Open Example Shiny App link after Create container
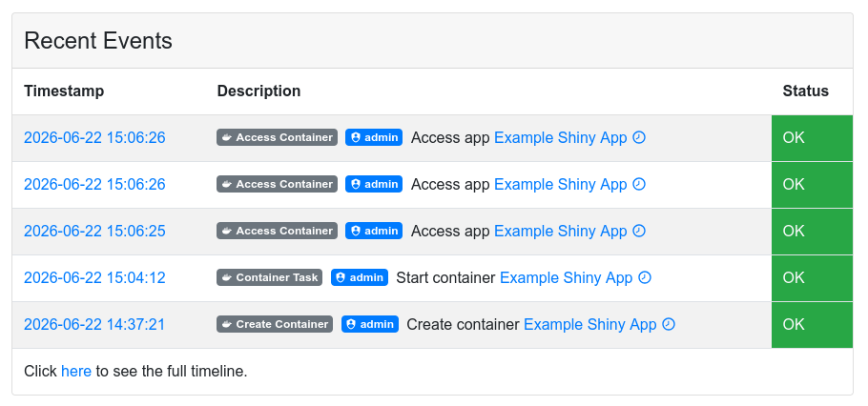 click(x=590, y=324)
